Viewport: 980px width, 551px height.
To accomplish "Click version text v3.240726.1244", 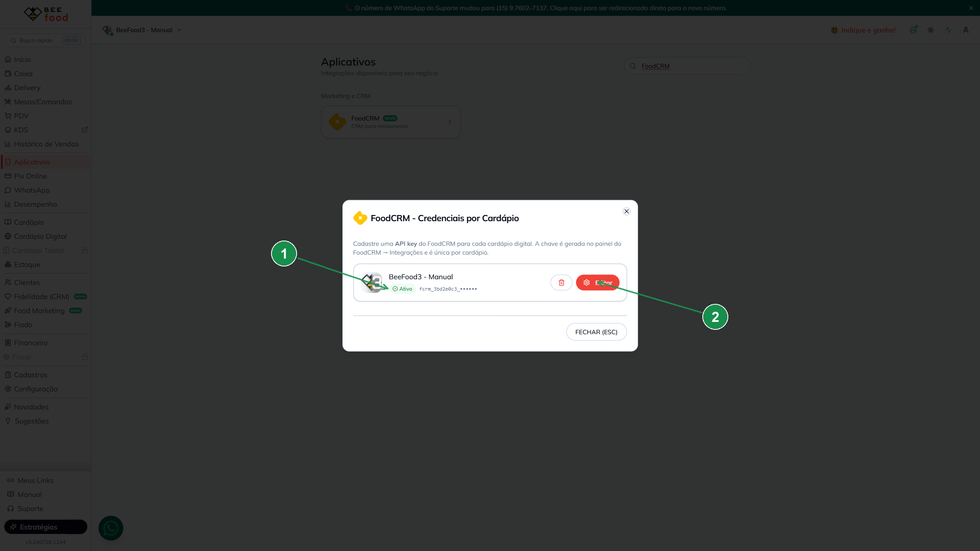I will point(45,542).
